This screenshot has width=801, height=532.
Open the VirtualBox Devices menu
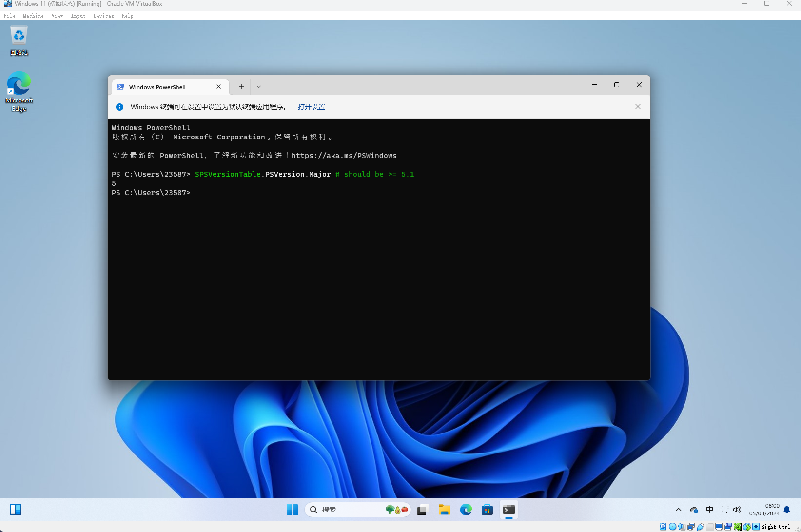coord(103,16)
